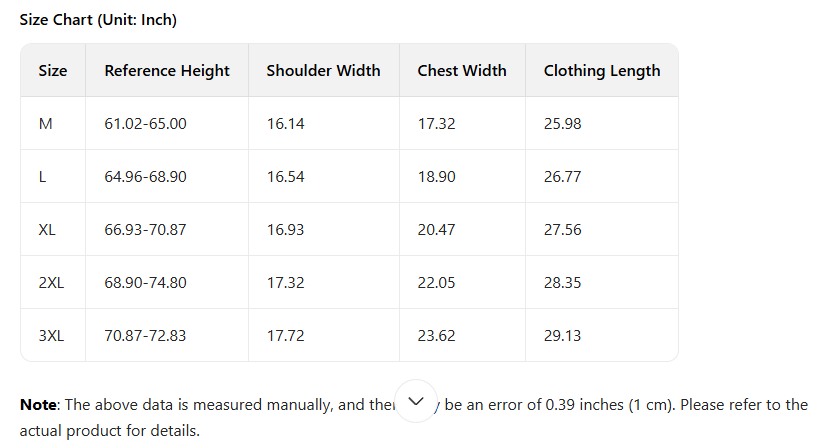Click the 28.35 clothing length cell
Viewport: 819px width, 440px height.
pyautogui.click(x=562, y=283)
